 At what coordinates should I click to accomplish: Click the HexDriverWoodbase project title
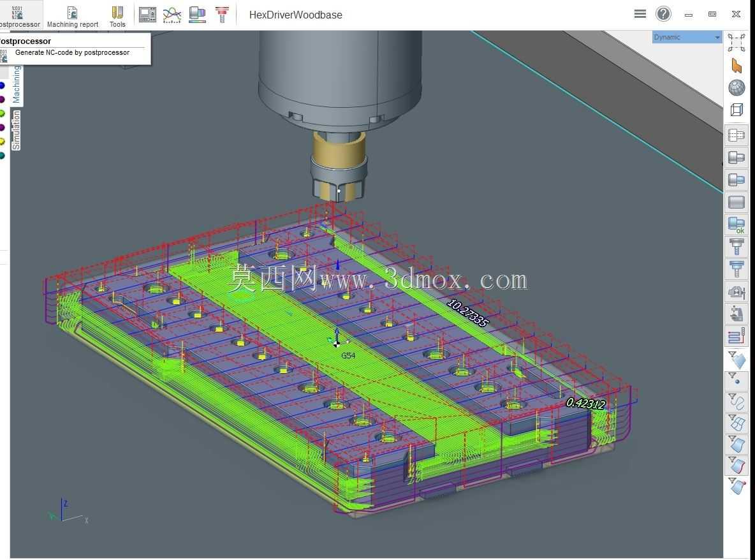click(295, 15)
